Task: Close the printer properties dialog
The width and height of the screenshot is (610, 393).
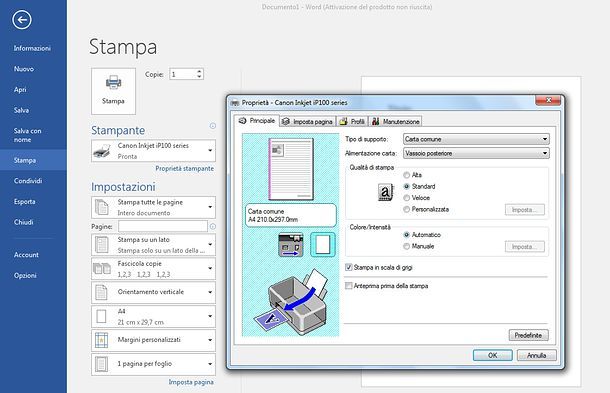Action: (548, 100)
